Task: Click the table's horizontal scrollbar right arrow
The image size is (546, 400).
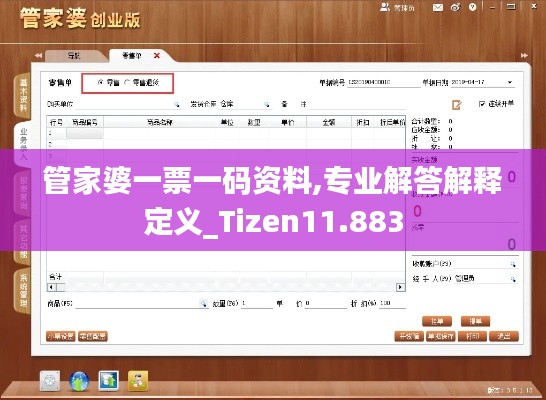Action: [400, 287]
